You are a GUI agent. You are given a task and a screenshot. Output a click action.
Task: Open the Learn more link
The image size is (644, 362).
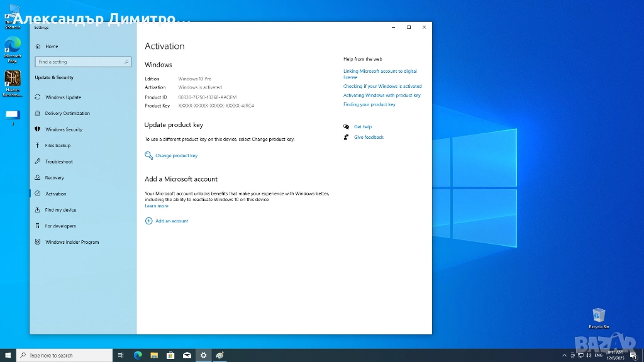[x=157, y=206]
